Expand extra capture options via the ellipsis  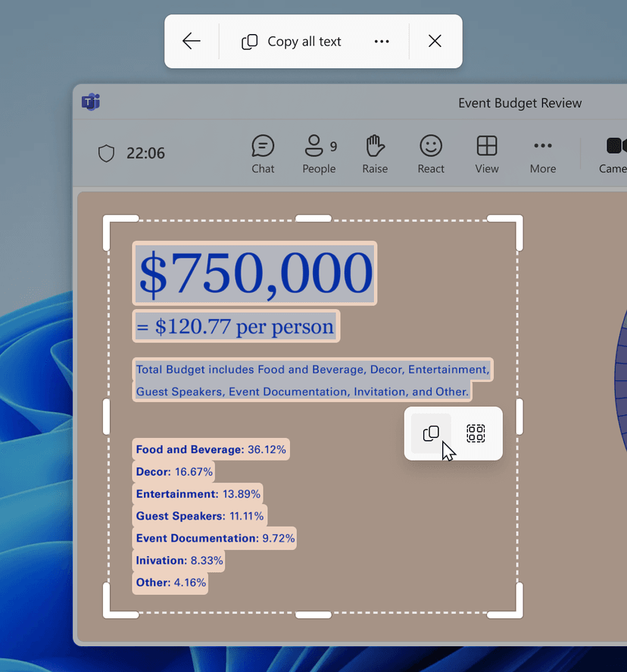point(382,41)
